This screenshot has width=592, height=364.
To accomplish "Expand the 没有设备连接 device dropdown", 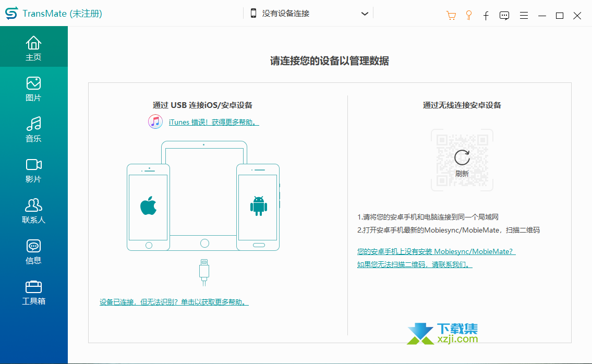I will [x=308, y=14].
